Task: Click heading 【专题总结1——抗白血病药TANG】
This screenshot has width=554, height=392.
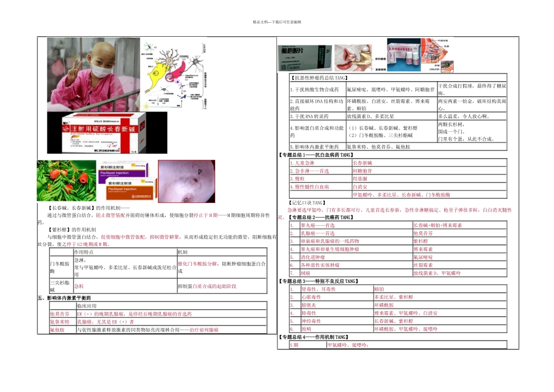Action: [x=316, y=155]
